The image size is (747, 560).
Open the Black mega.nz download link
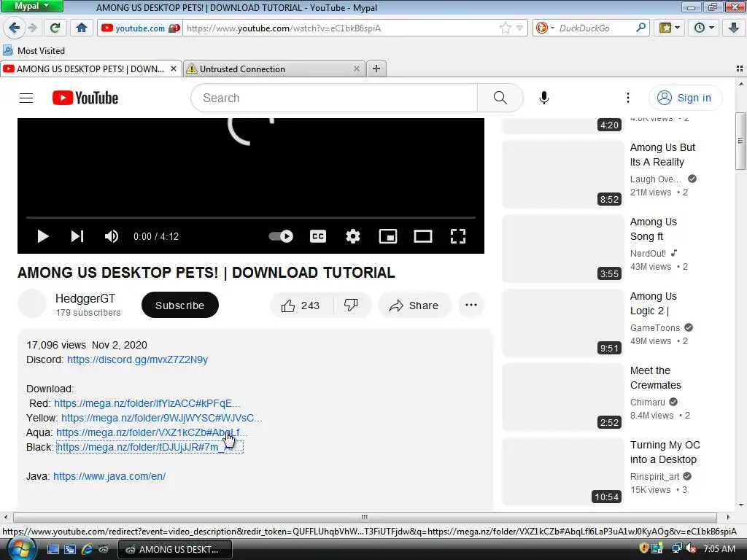150,447
